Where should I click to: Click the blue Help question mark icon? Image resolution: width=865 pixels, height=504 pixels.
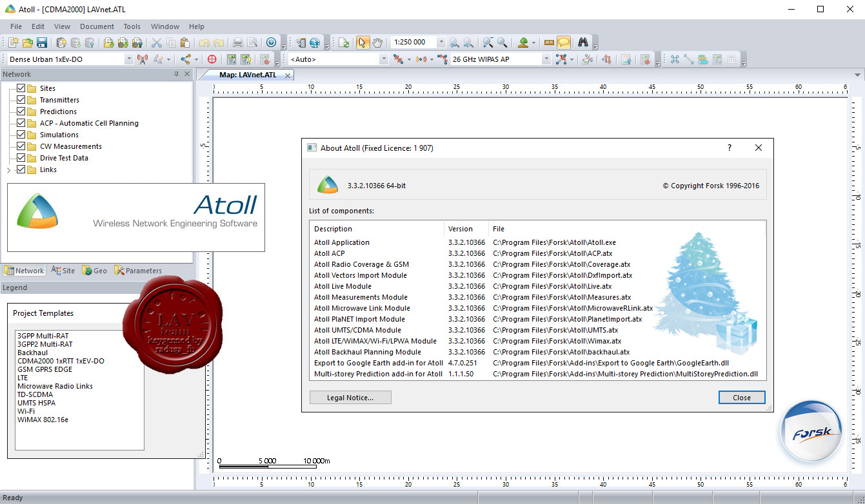pyautogui.click(x=272, y=43)
